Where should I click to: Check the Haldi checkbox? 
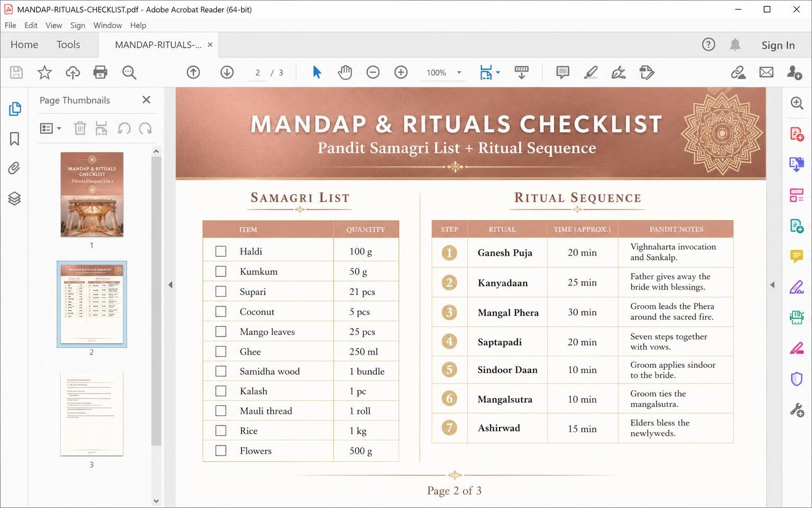(x=221, y=251)
